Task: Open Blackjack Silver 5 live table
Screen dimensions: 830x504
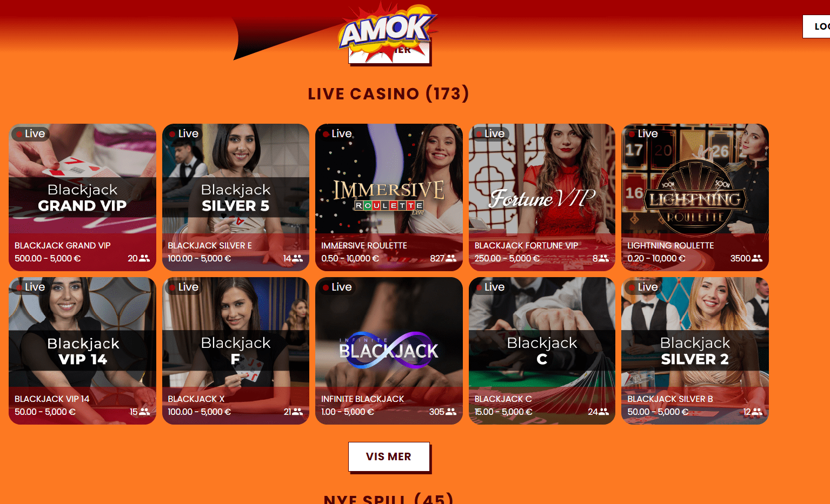Action: [236, 197]
